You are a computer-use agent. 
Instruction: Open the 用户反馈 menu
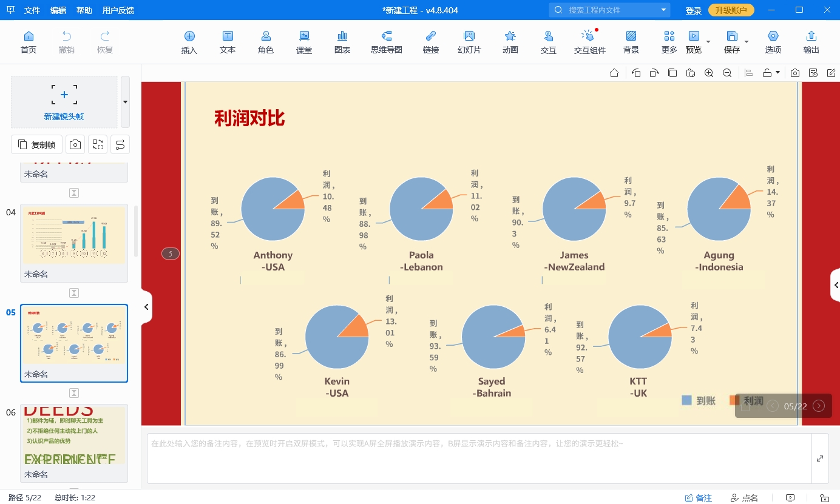pyautogui.click(x=118, y=10)
